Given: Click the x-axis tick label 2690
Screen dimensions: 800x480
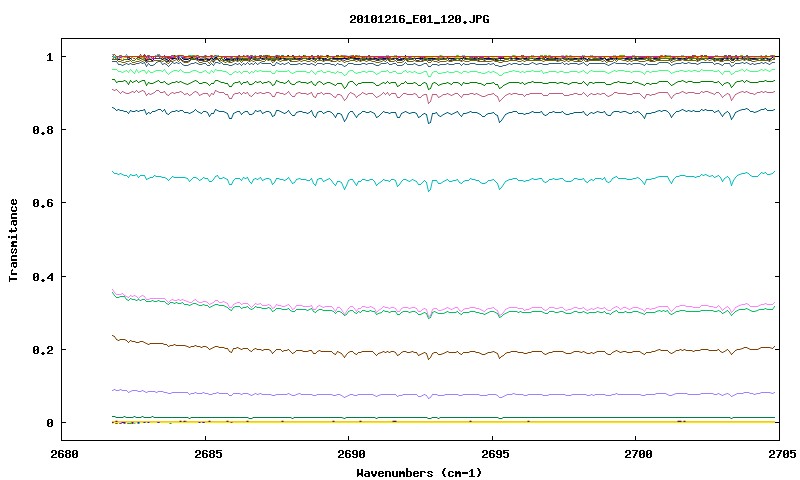Looking at the screenshot, I should click(352, 454).
